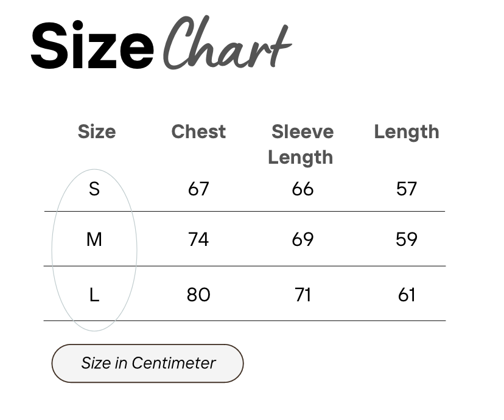Click the cursive Chart title word
Viewport: 504px width, 420px height.
(228, 42)
